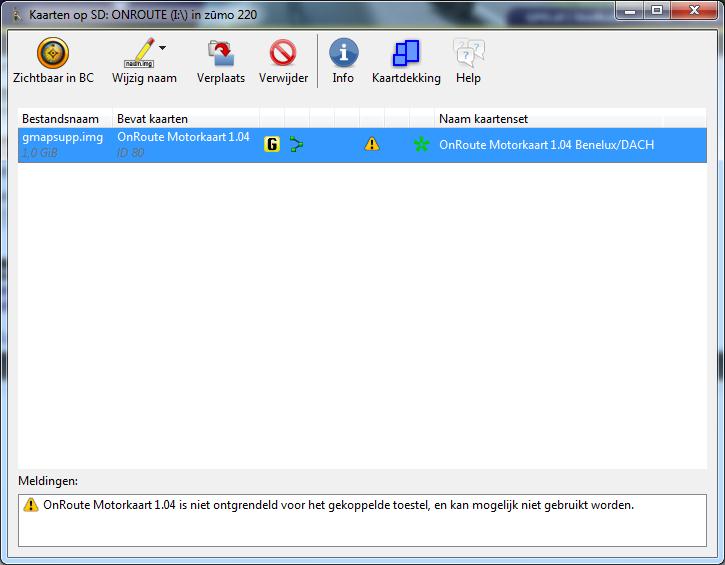Screen dimensions: 725x565
Task: Sort by the Bevat kaarten column header
Action: click(x=186, y=119)
